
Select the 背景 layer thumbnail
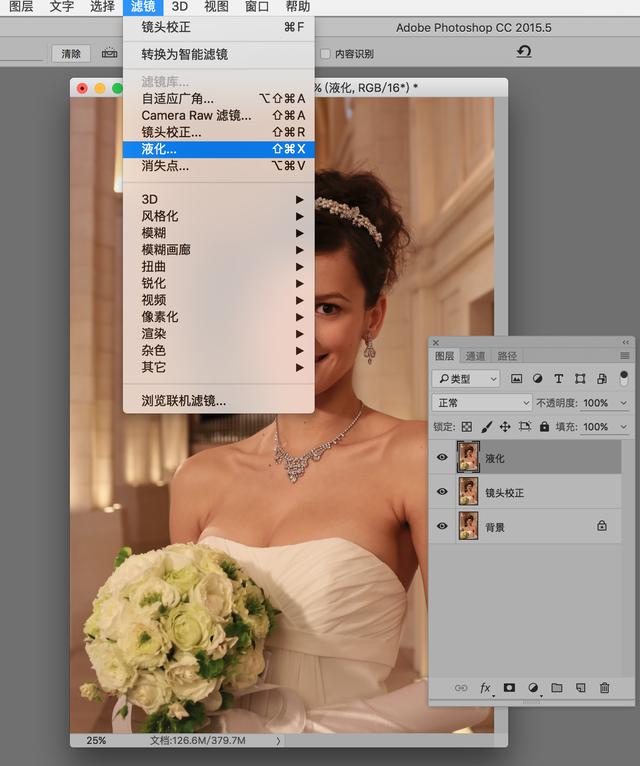(x=468, y=526)
